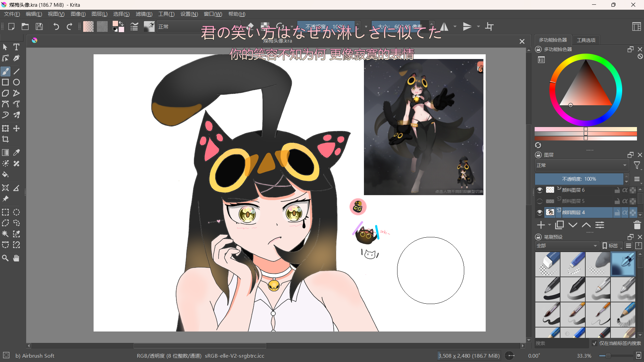Select the Gradient tool
Viewport: 644px width, 362px height.
coord(5,153)
